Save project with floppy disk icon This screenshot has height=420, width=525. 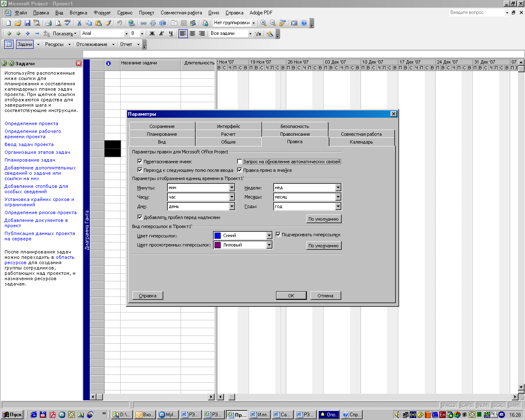pos(27,23)
